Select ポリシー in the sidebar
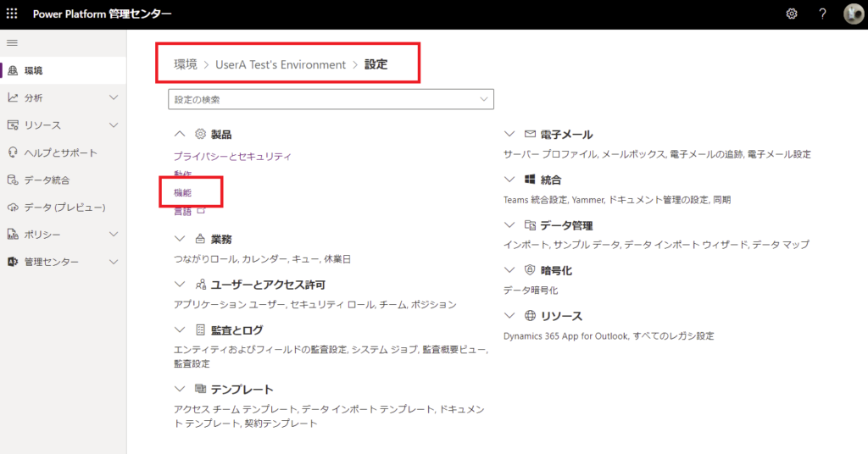The image size is (868, 454). 63,234
